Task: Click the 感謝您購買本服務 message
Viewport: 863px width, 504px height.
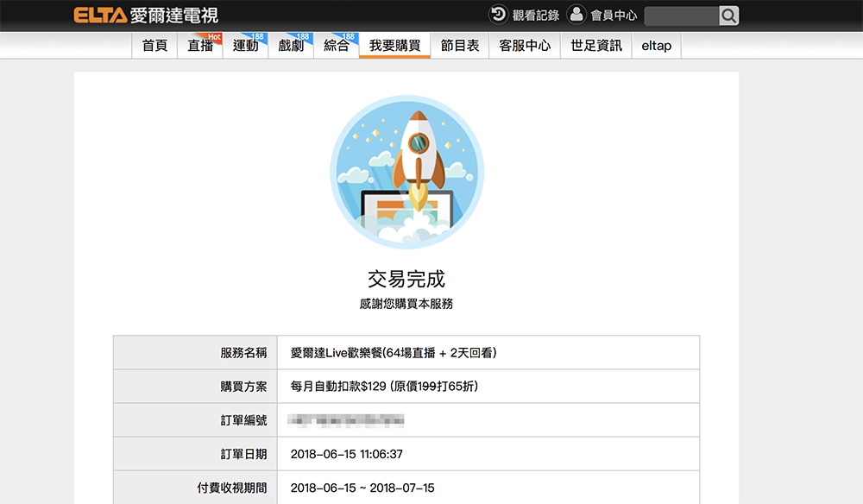Action: tap(406, 304)
